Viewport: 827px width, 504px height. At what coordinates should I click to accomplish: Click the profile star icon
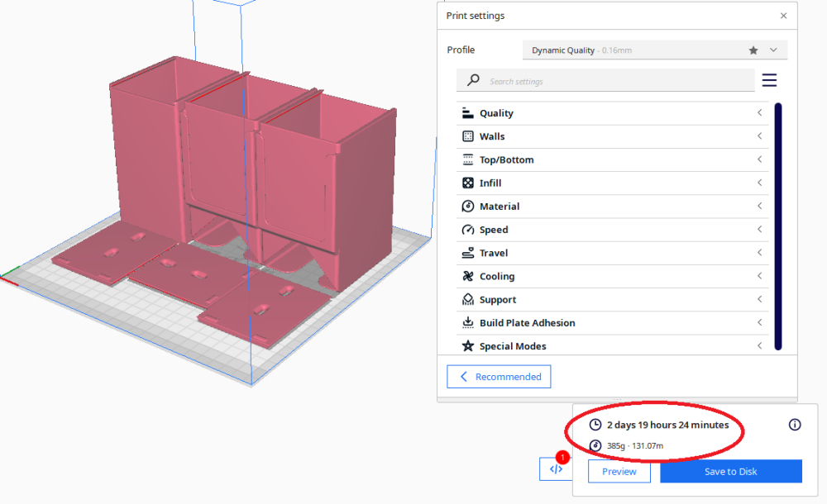tap(753, 50)
